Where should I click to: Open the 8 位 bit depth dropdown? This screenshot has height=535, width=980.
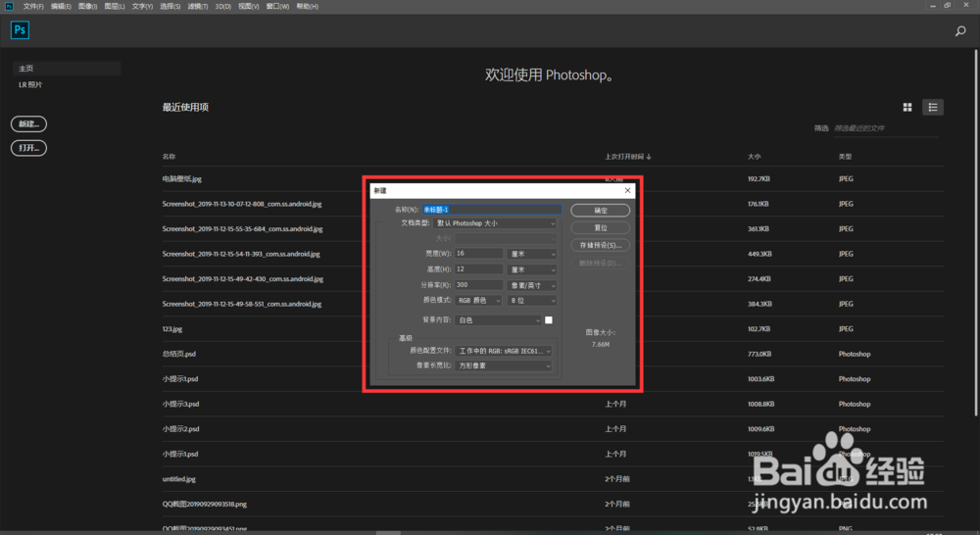coord(532,301)
